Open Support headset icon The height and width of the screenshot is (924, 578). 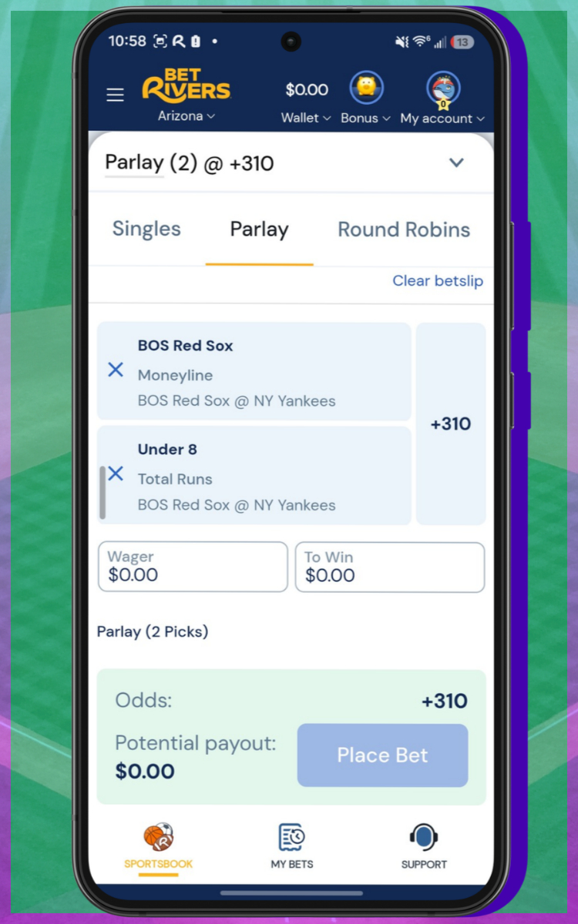(x=424, y=837)
